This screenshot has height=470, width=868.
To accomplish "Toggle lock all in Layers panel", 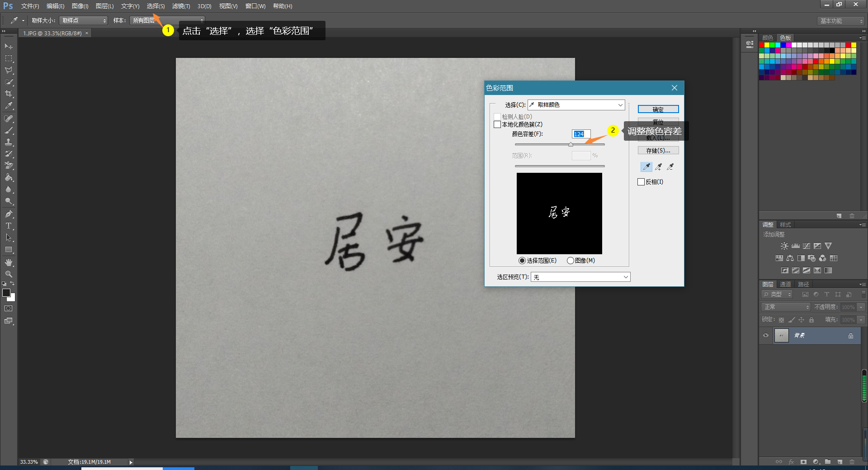I will pos(811,320).
